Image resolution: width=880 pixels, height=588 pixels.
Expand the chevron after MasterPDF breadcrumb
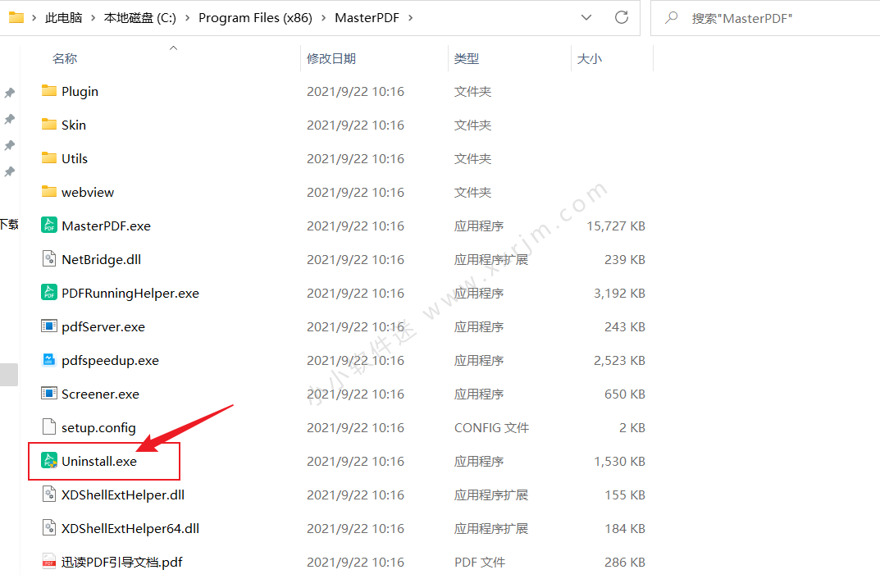(410, 18)
